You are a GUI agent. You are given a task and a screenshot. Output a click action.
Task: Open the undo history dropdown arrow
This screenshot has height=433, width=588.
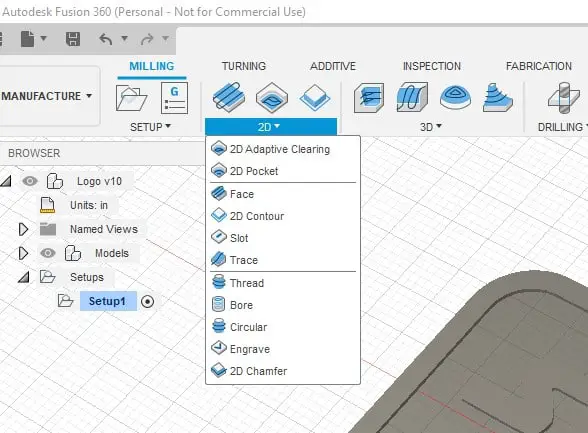click(x=124, y=38)
